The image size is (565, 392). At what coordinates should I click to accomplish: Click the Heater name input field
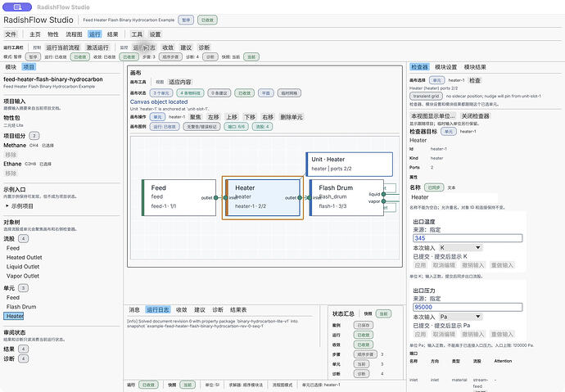coord(454,197)
